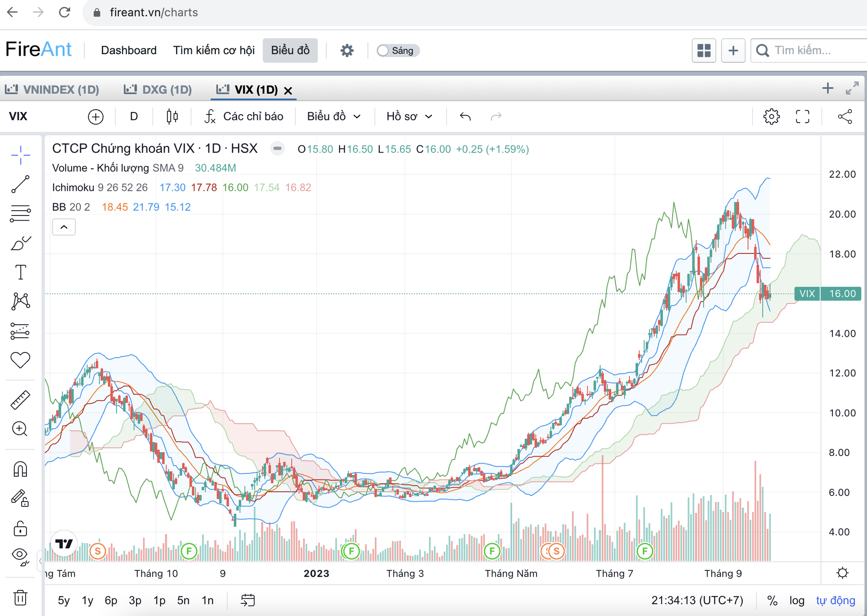Click the undo arrow
This screenshot has height=616, width=867.
(x=465, y=117)
